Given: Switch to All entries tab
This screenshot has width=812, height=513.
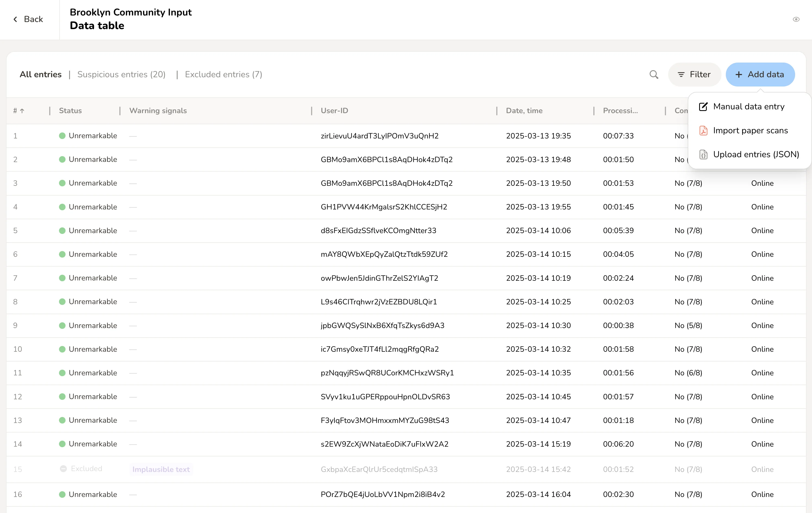Looking at the screenshot, I should [x=41, y=74].
